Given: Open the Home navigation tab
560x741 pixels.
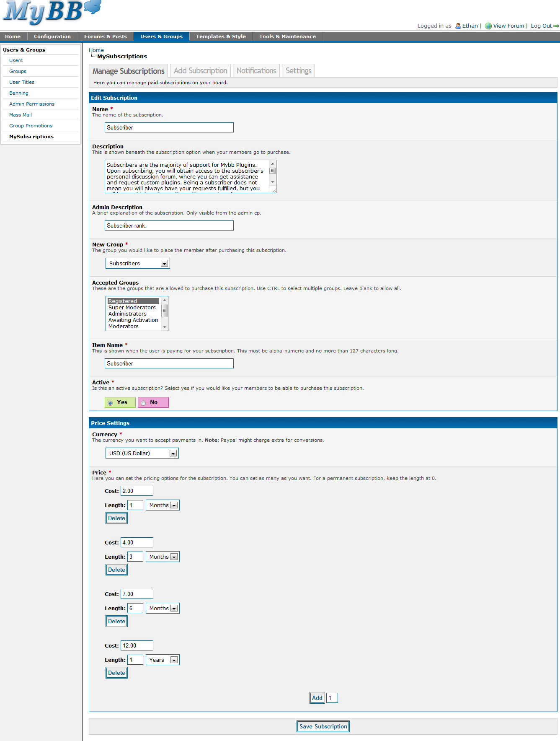Looking at the screenshot, I should 13,36.
